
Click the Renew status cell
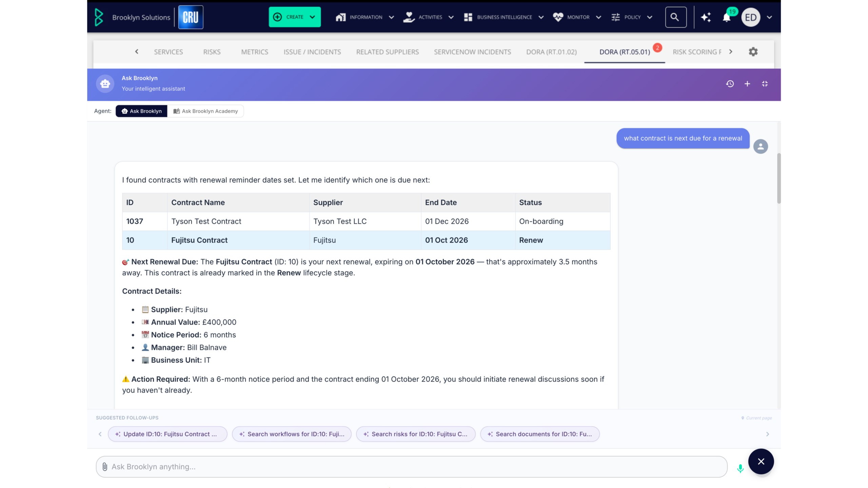tap(563, 240)
